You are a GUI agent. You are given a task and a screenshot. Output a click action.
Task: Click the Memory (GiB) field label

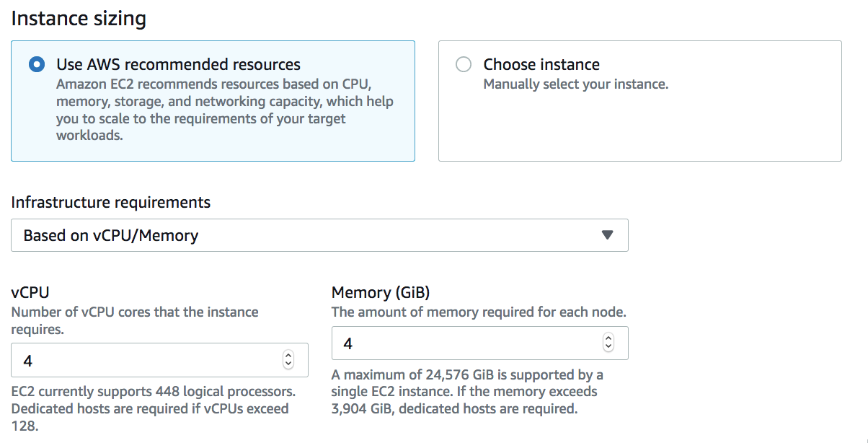tap(380, 292)
